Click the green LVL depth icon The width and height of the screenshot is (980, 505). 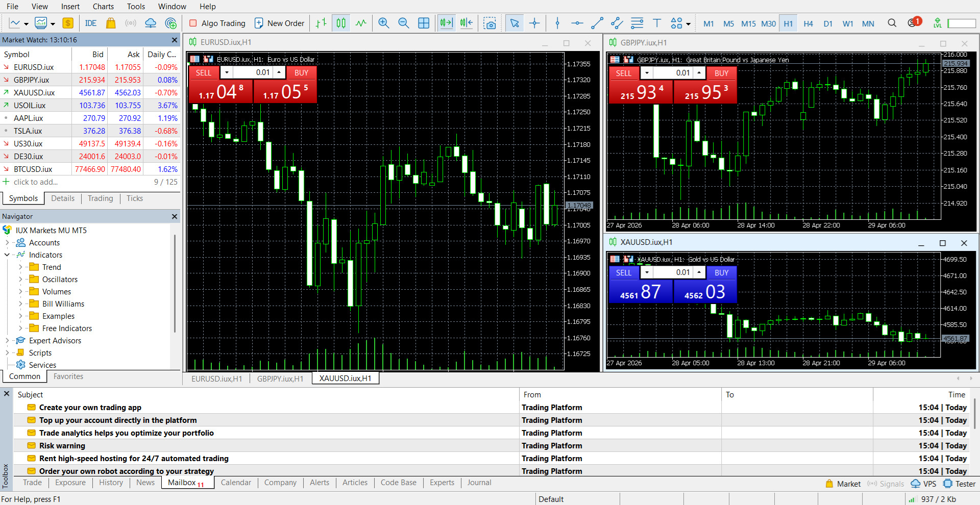click(x=938, y=23)
